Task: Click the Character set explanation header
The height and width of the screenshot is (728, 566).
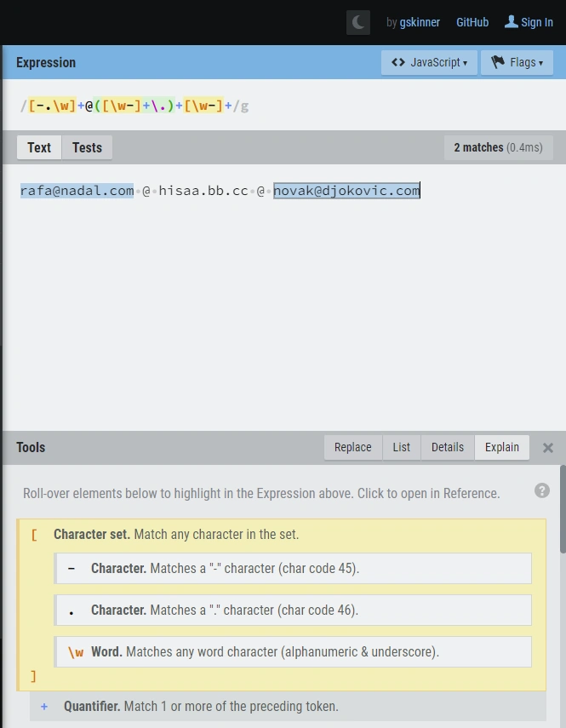Action: click(x=176, y=535)
